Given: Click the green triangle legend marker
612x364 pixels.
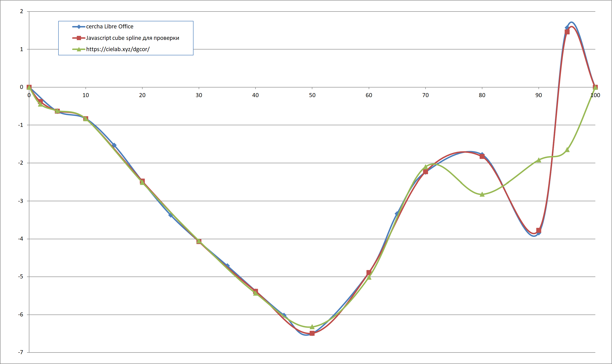Looking at the screenshot, I should (79, 49).
